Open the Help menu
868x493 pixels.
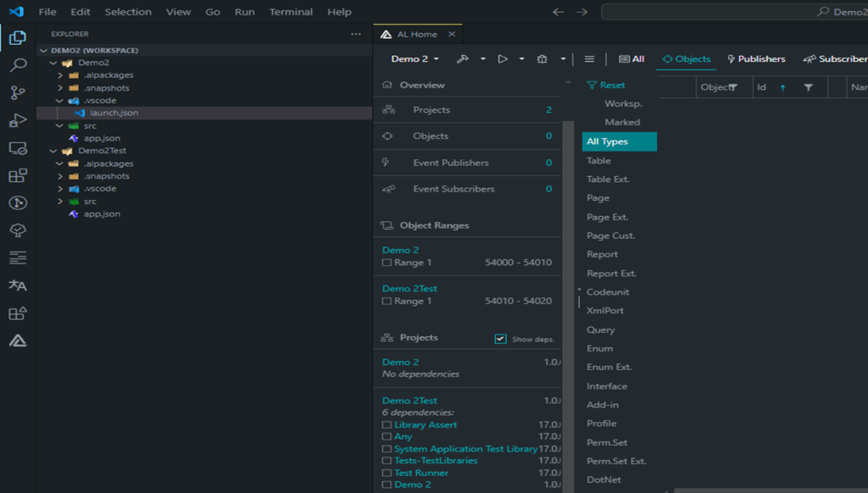[339, 12]
